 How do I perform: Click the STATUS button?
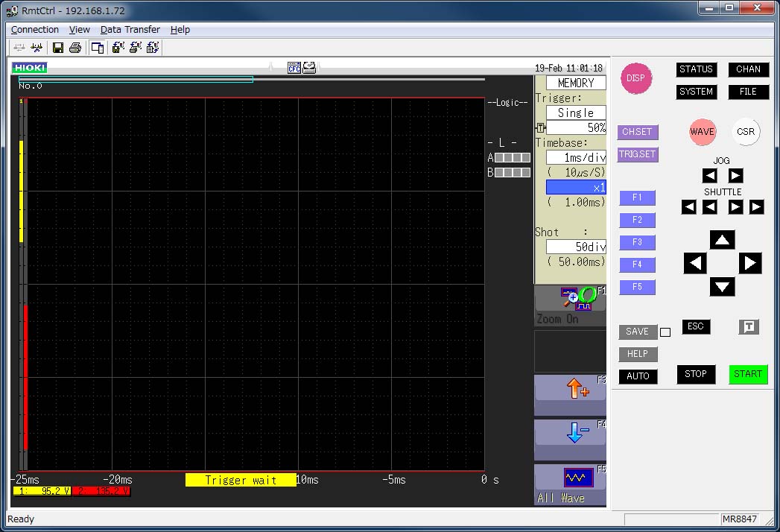pyautogui.click(x=696, y=70)
